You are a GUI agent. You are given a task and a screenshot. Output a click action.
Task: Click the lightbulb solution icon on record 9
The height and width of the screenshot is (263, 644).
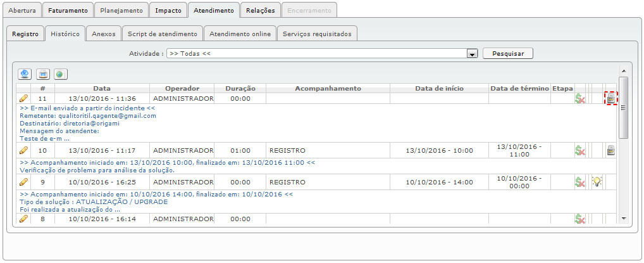click(595, 182)
